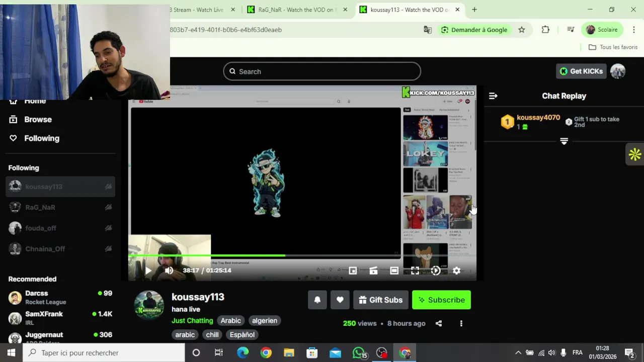The image size is (644, 362).
Task: Click the Windows taskbar search box
Action: [x=104, y=353]
